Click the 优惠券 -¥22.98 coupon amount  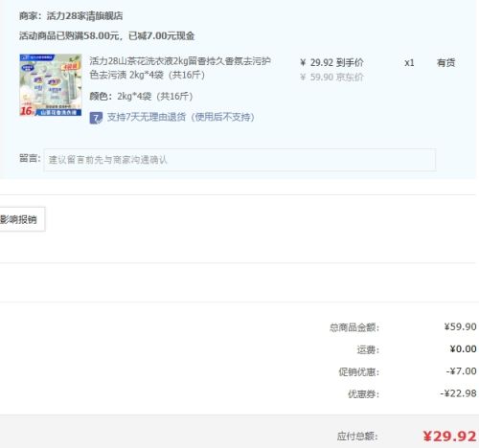459,393
